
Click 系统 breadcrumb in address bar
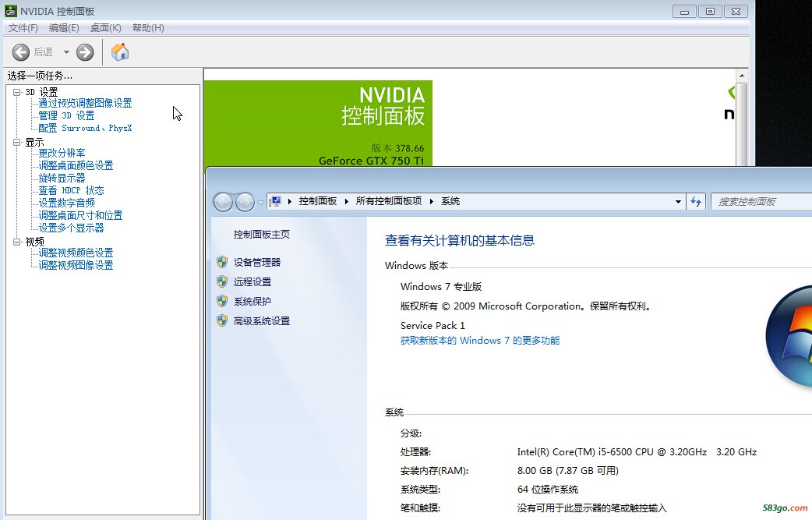point(450,201)
